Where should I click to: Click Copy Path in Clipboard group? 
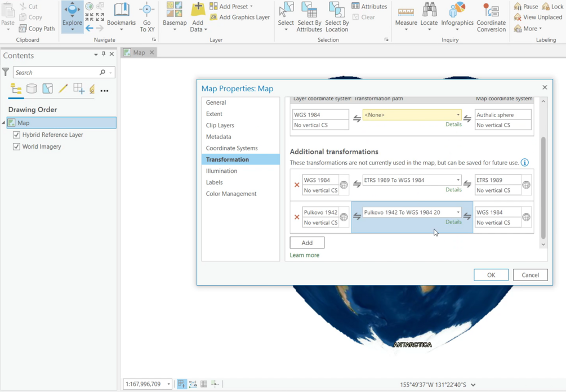tap(37, 28)
